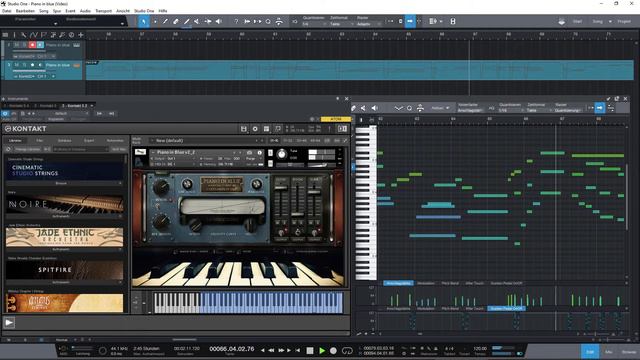Open the Transport menu
The image size is (640, 360).
[x=103, y=11]
